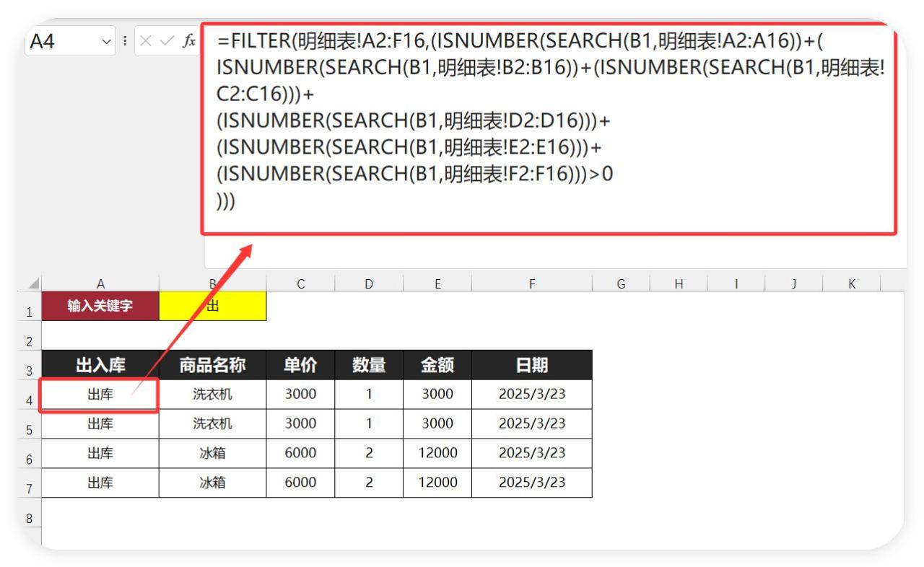Select column C header
Viewport: 924px width, 567px height.
tap(300, 283)
